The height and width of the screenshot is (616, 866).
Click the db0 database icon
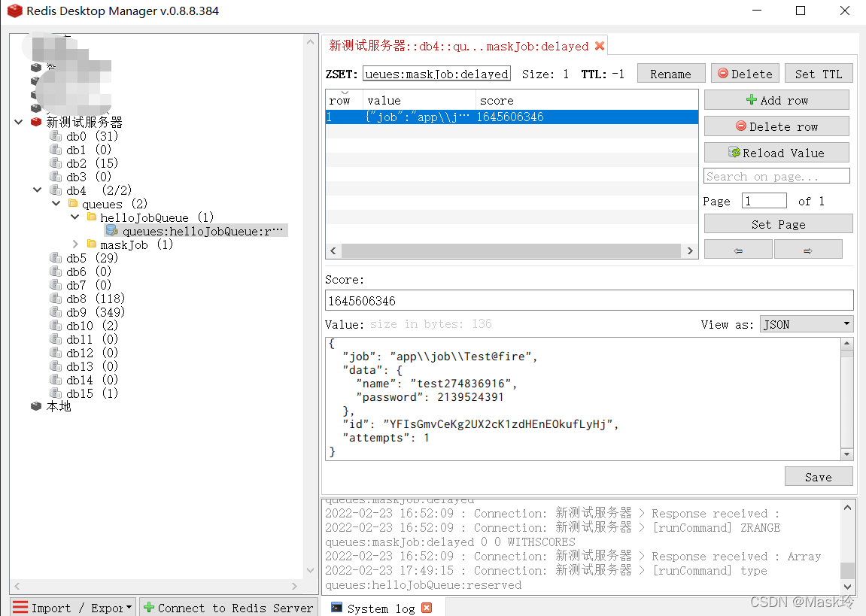tap(55, 136)
